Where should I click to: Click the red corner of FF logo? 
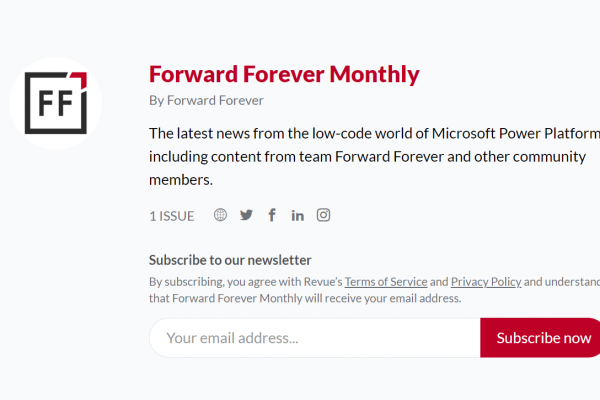tap(81, 78)
